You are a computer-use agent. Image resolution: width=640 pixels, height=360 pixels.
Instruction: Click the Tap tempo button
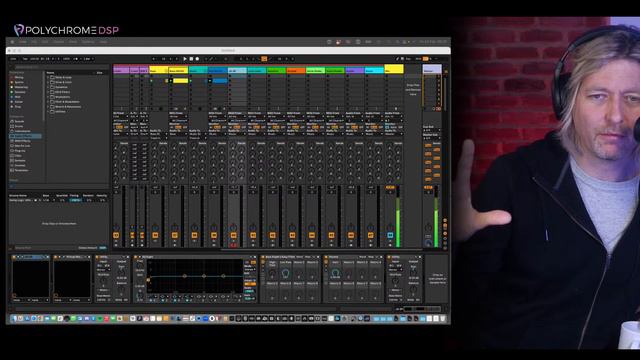[25, 59]
